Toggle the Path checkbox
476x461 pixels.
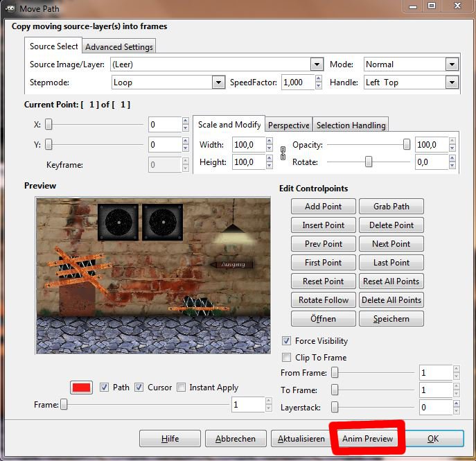click(x=104, y=388)
